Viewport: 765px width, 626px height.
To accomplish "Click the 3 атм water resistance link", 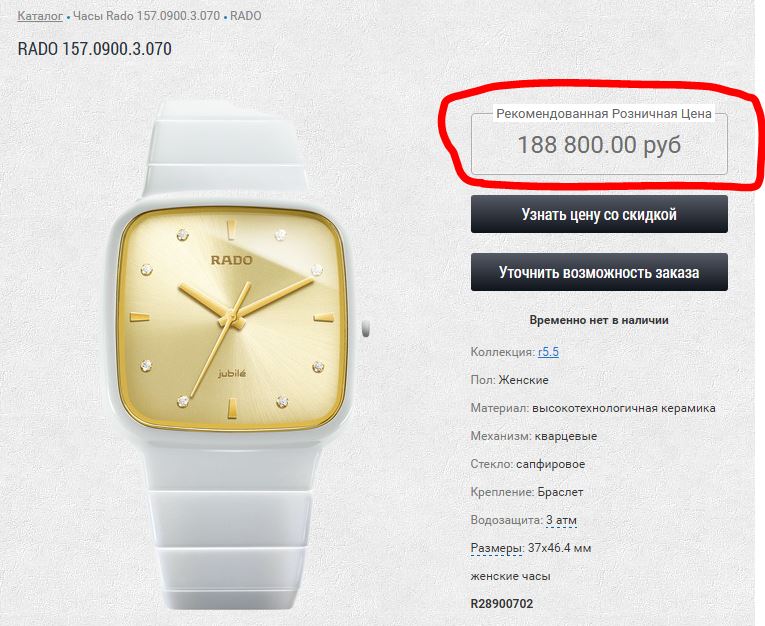I will tap(561, 520).
